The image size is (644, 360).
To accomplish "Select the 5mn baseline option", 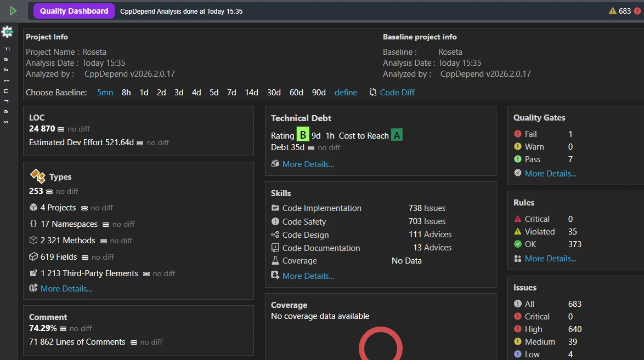I will [105, 93].
